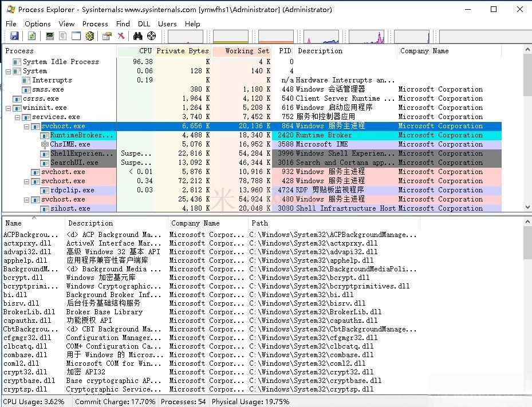Click the binoculars Find icon
Viewport: 532px width, 407px height.
pos(138,35)
